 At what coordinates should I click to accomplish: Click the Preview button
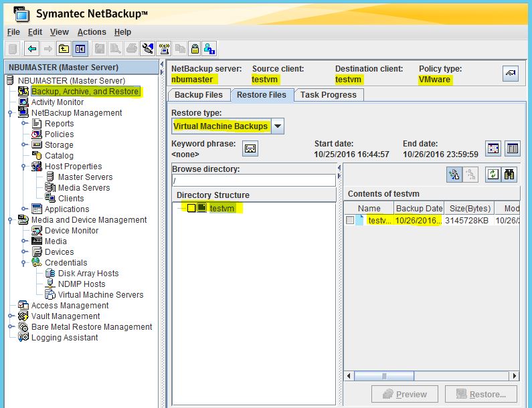(x=405, y=395)
